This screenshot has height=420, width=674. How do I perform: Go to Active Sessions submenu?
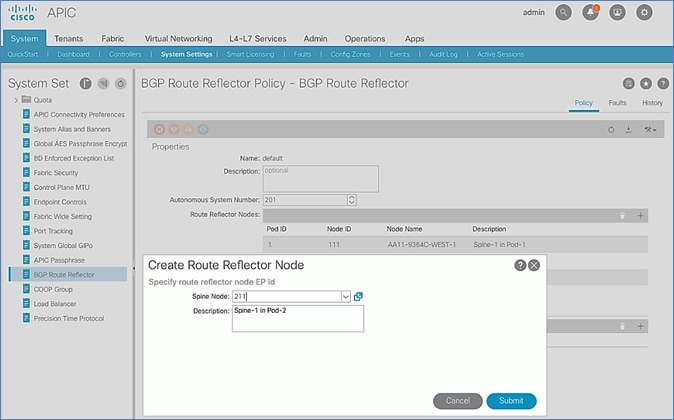tap(500, 54)
